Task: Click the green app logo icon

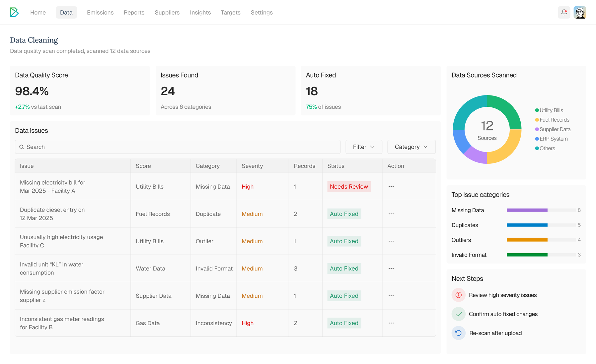Action: coord(14,12)
